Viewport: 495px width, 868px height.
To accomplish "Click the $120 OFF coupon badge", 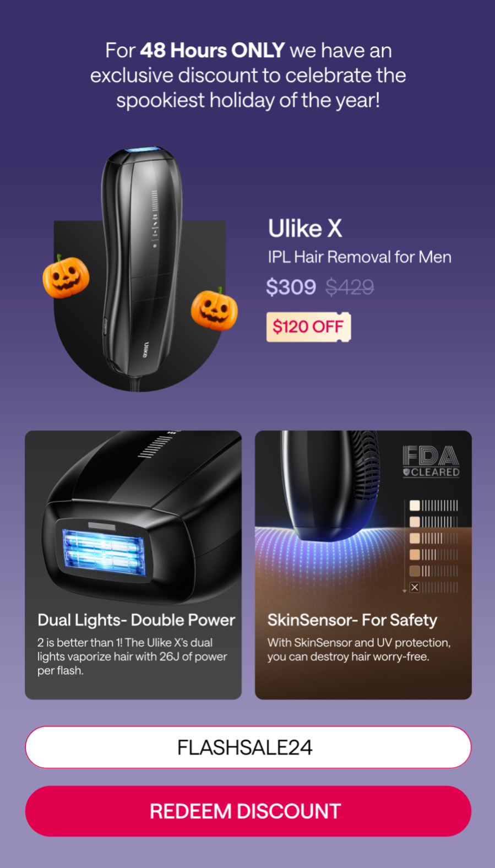I will (x=308, y=327).
